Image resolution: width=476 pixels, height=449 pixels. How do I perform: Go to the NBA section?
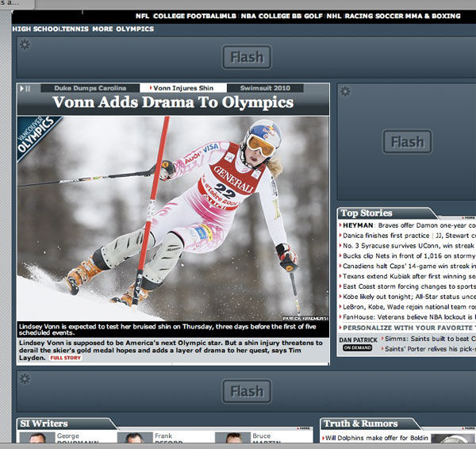[x=248, y=16]
